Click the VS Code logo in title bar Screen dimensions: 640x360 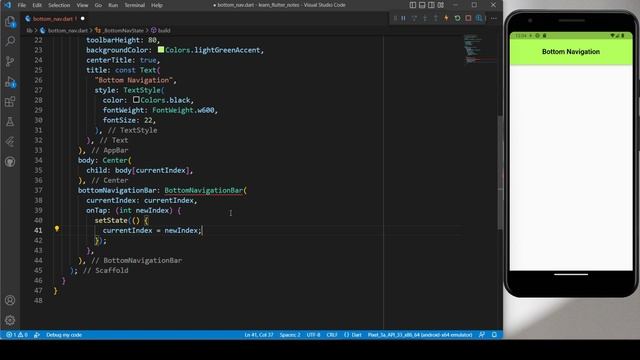[7, 5]
